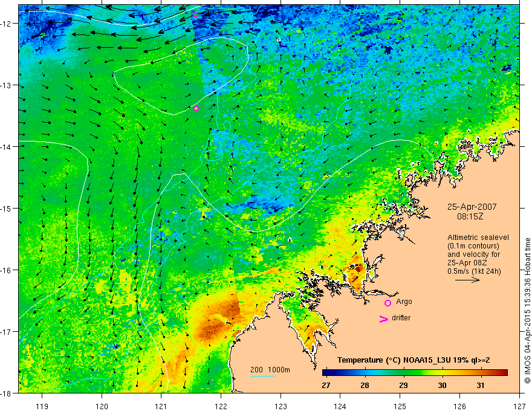Click the '(0.1m contours)' caption line
The height and width of the screenshot is (411, 532).
473,246
